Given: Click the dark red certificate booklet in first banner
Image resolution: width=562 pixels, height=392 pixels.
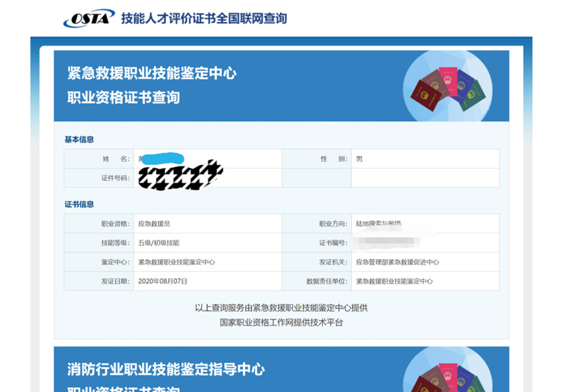Looking at the screenshot, I should click(423, 93).
